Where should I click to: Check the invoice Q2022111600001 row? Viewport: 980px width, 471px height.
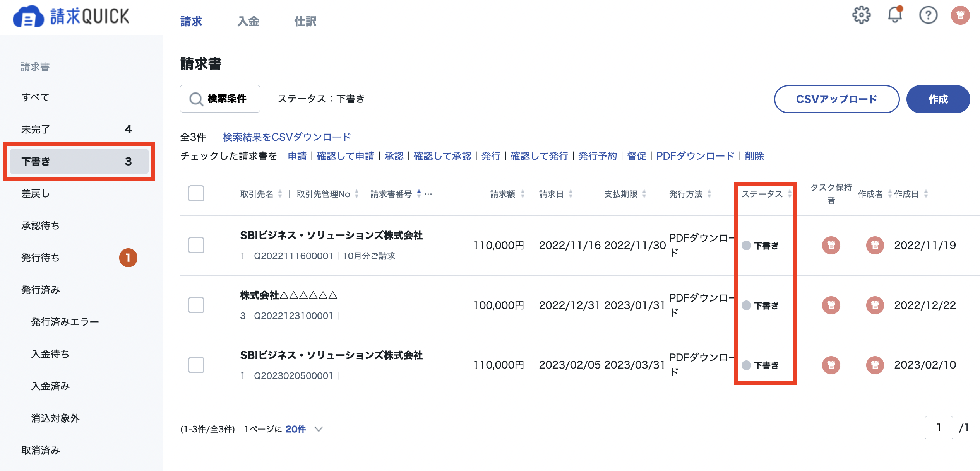click(x=196, y=245)
